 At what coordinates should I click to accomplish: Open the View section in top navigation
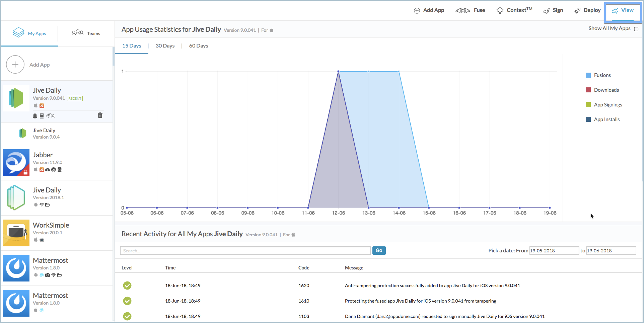coord(623,11)
